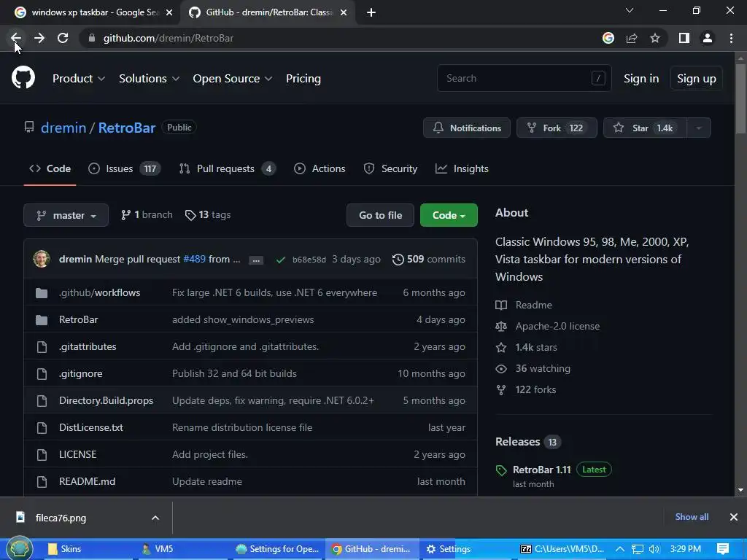
Task: Open the Settings taskbar button
Action: pos(449,549)
